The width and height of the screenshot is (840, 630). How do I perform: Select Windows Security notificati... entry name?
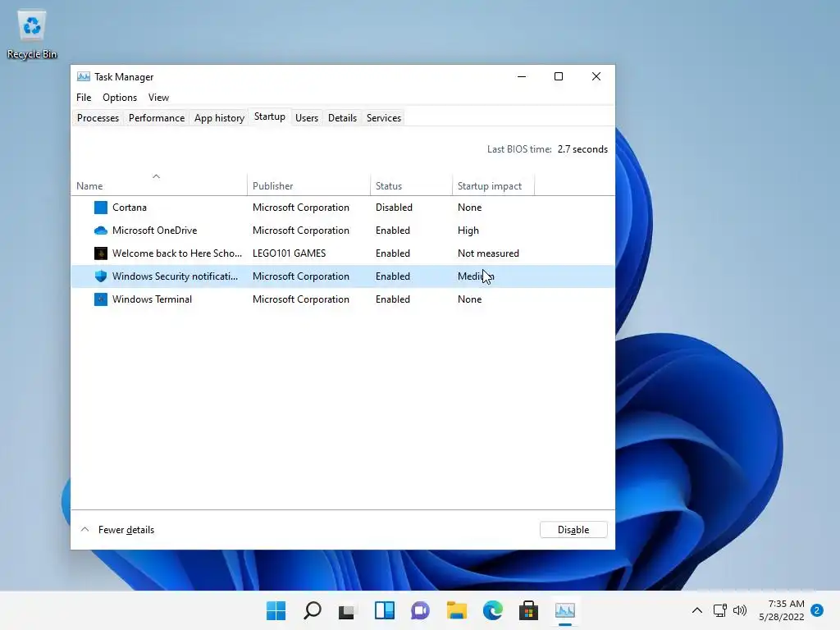click(x=176, y=276)
